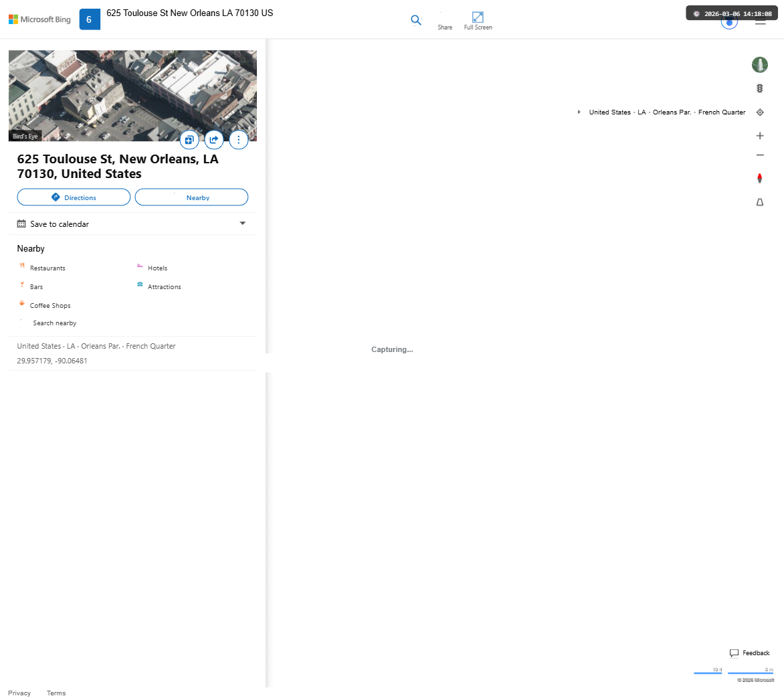Open the Privacy link
Screen dimensions: 784x698
tap(19, 693)
